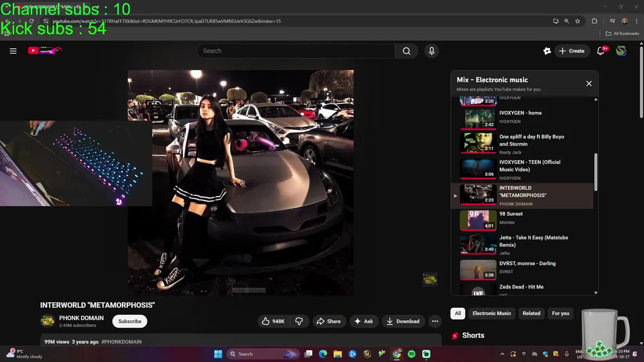Click the #PHONKDOMAIN hashtag
The height and width of the screenshot is (362, 644).
pos(121,342)
